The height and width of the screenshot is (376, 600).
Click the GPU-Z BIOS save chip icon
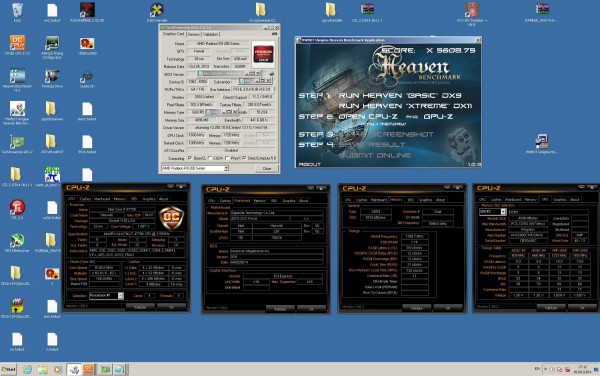[272, 74]
